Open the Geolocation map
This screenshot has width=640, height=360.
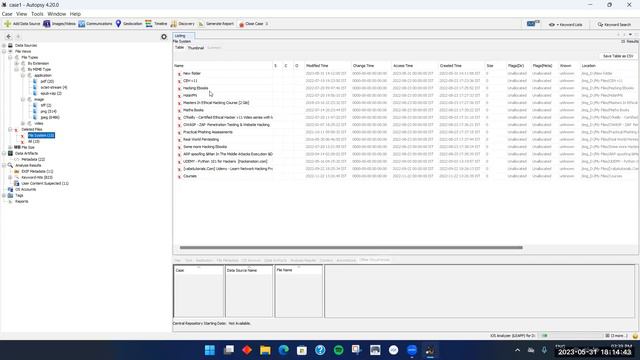(x=129, y=24)
